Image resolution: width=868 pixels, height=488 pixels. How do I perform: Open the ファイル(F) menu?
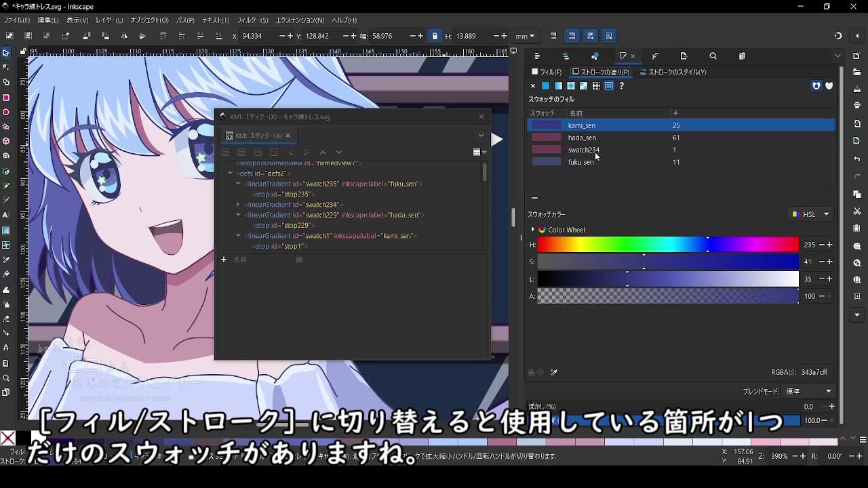point(16,20)
